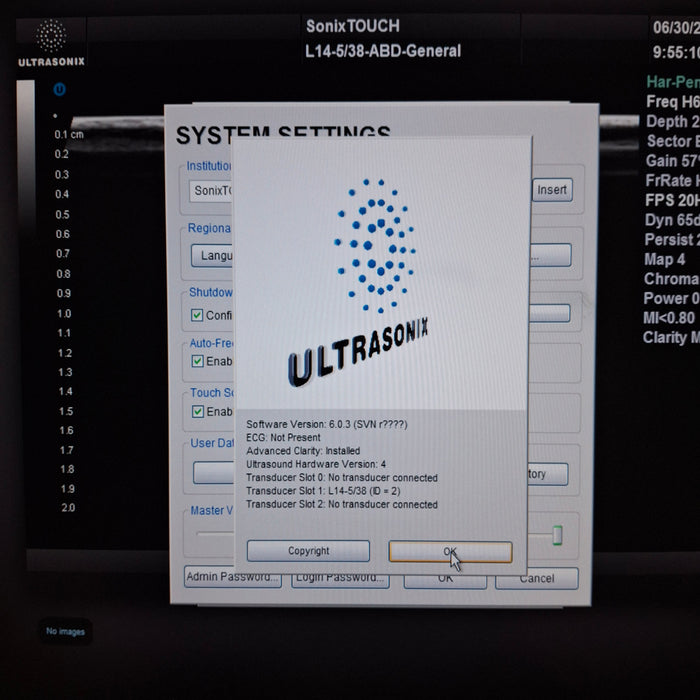
Task: Click Cancel in System Settings
Action: point(537,579)
